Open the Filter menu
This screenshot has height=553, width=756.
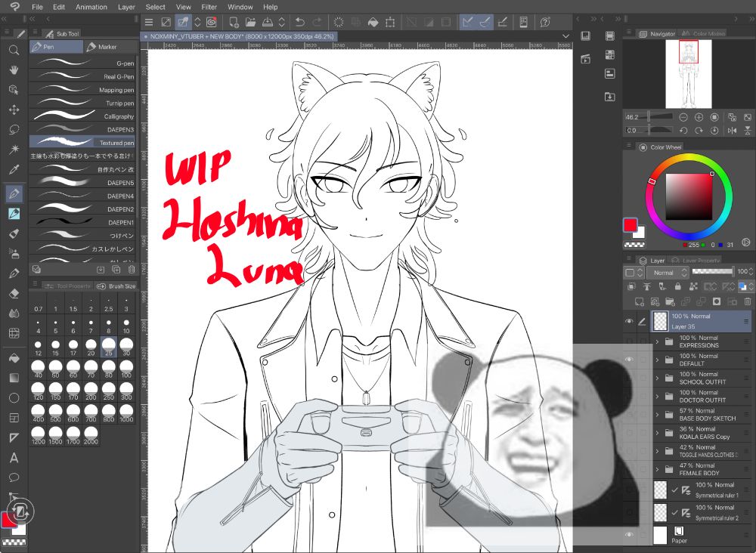click(209, 7)
